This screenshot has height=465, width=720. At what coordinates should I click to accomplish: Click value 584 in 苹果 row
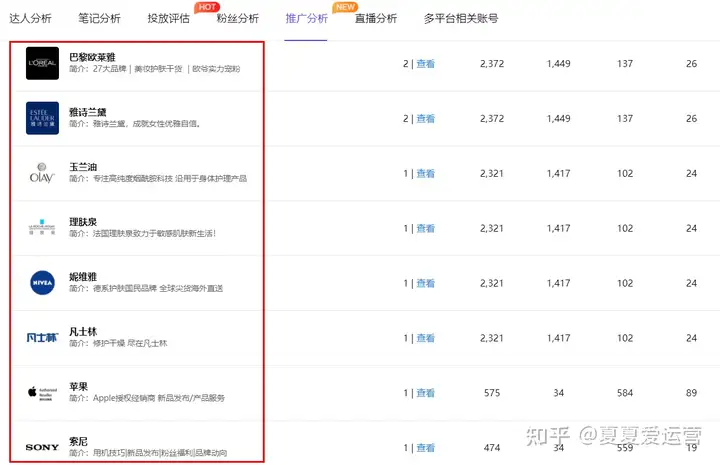(625, 393)
